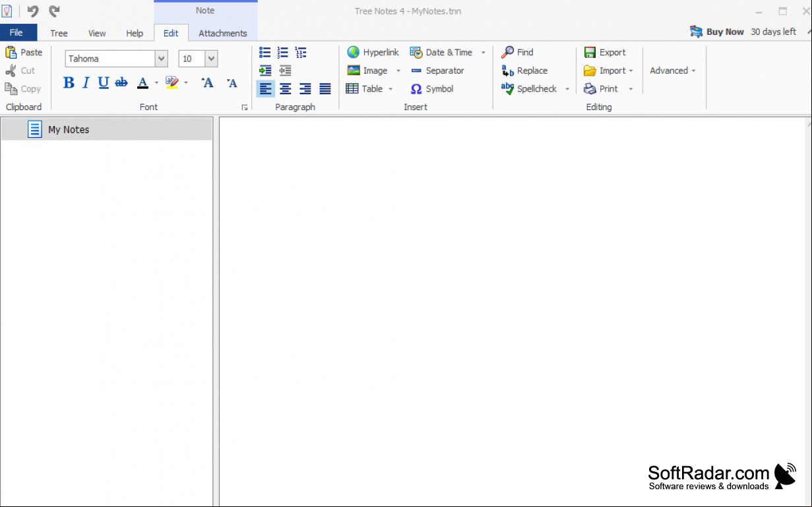Align text to the right
Screen dimensions: 812x507
[305, 88]
